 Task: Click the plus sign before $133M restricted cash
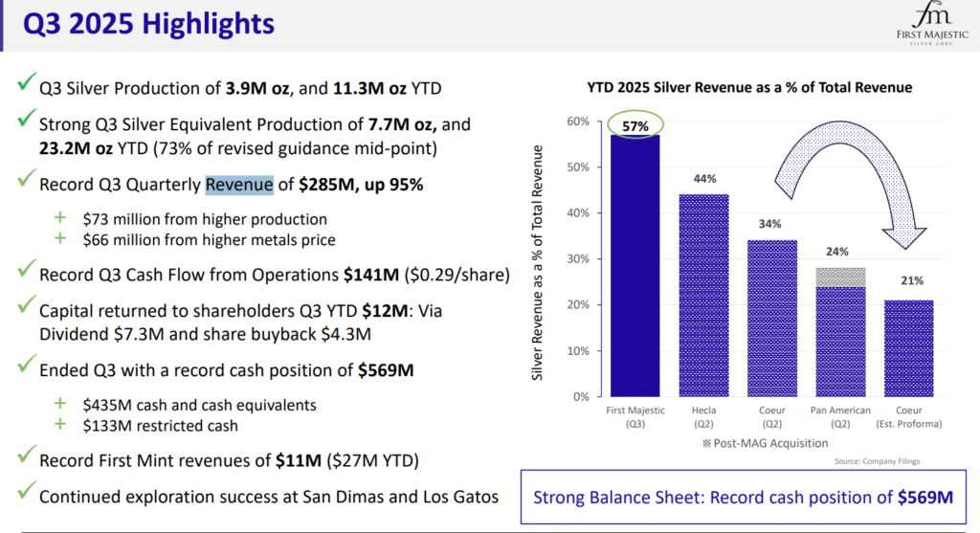click(61, 424)
